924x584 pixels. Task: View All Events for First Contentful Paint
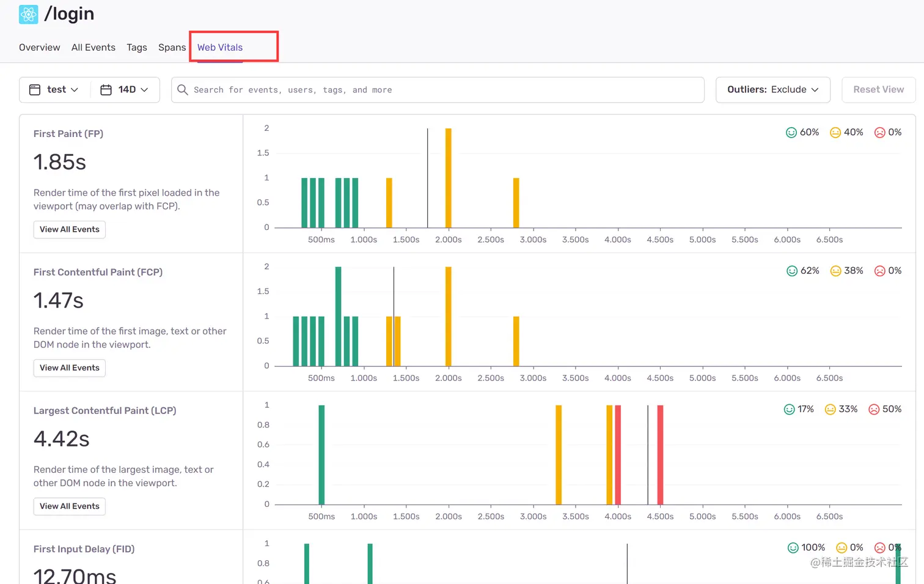pos(70,368)
